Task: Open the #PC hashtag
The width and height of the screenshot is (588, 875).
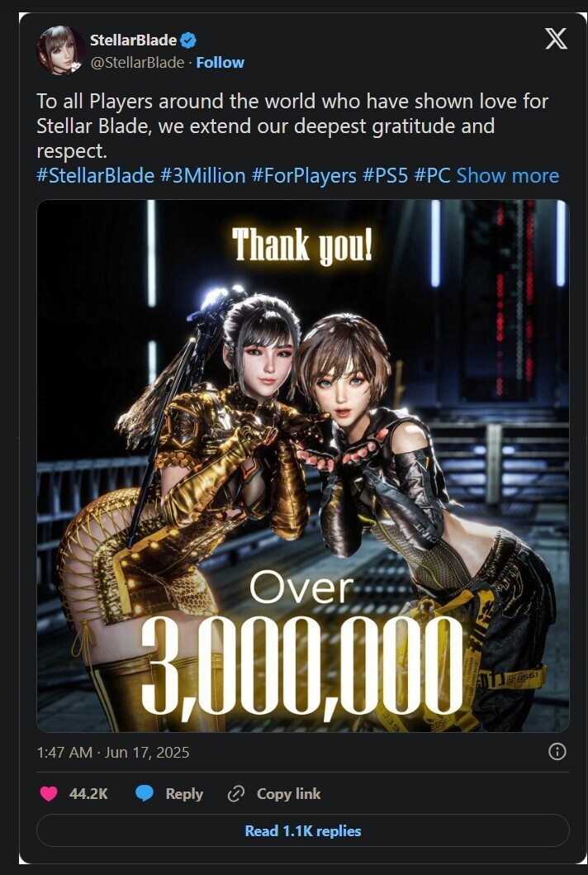Action: 433,176
